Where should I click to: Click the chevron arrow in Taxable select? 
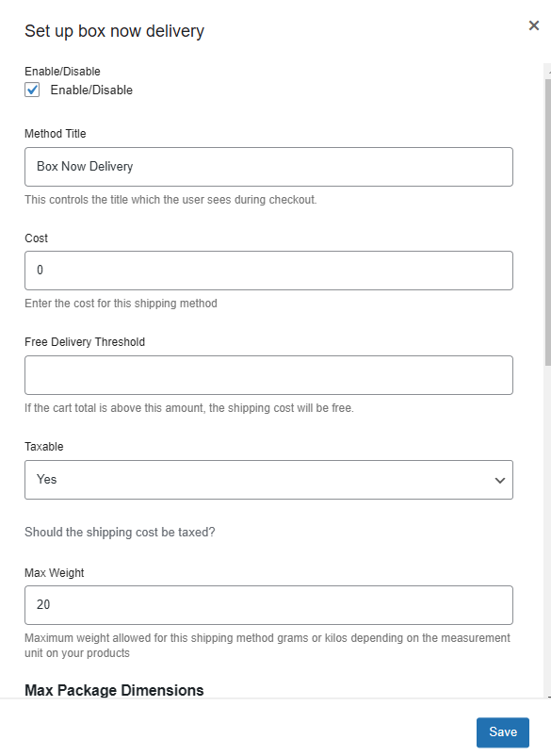pos(500,480)
